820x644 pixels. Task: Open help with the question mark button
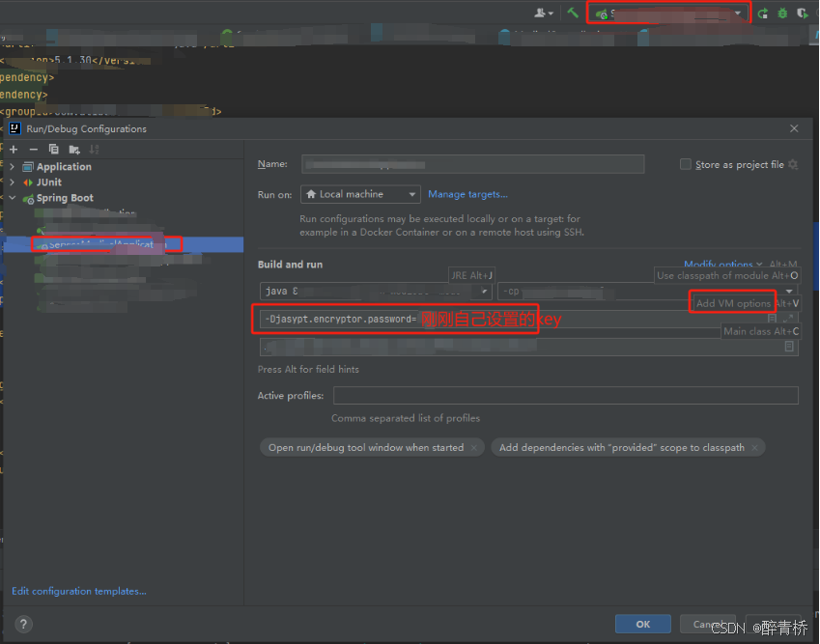(x=23, y=624)
